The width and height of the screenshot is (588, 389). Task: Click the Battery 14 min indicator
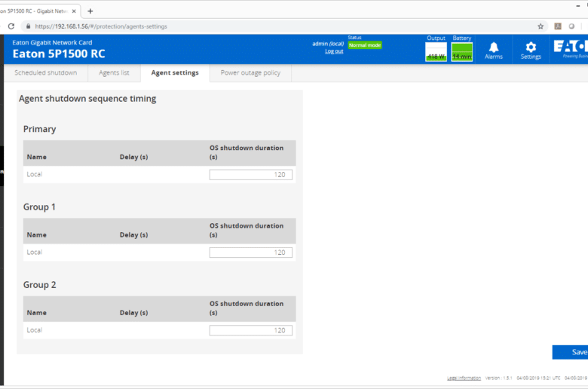(461, 51)
